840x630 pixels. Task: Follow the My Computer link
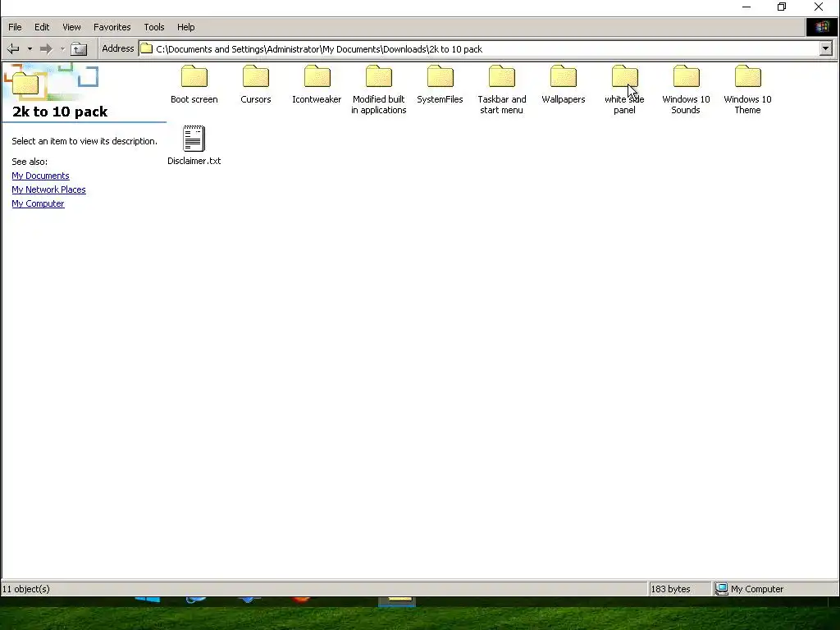click(x=38, y=203)
